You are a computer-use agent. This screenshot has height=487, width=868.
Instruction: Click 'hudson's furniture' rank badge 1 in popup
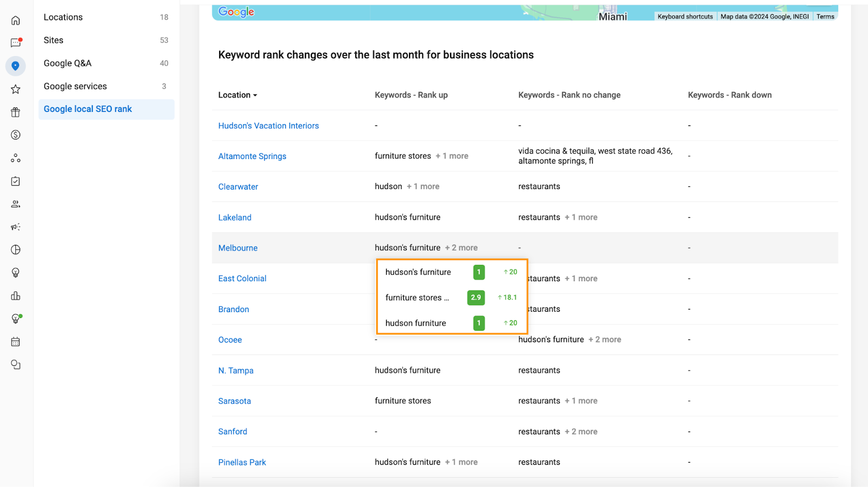point(479,272)
